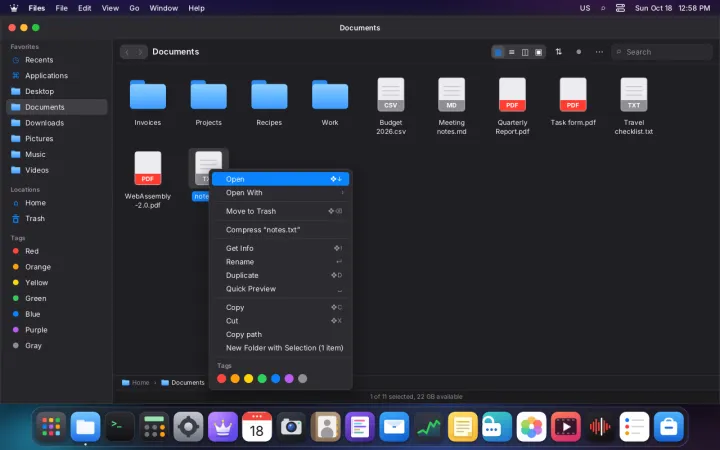Image resolution: width=720 pixels, height=450 pixels.
Task: Open Desktop in the sidebar
Action: tap(57, 91)
